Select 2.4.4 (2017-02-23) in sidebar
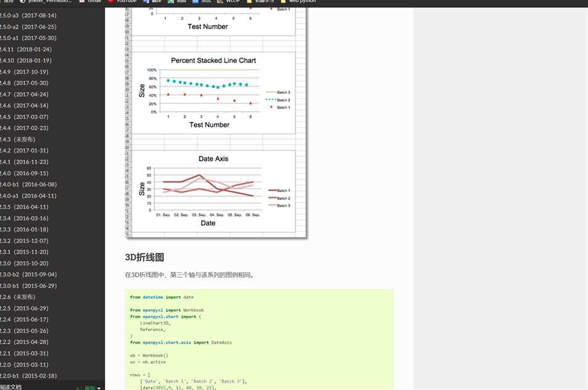The width and height of the screenshot is (588, 390). tap(24, 128)
